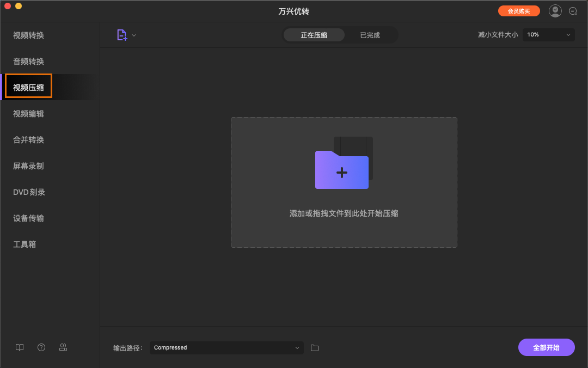Open the user guide book icon bottom left
Image resolution: width=588 pixels, height=368 pixels.
20,347
